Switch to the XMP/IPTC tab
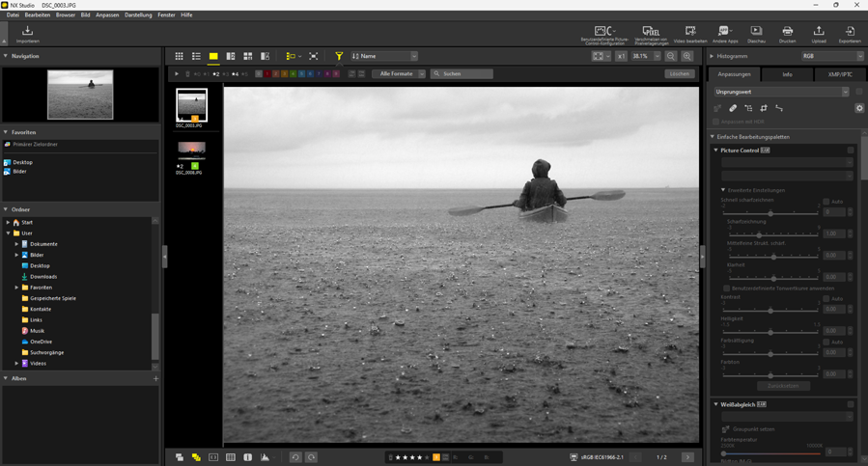The image size is (868, 466). (839, 74)
